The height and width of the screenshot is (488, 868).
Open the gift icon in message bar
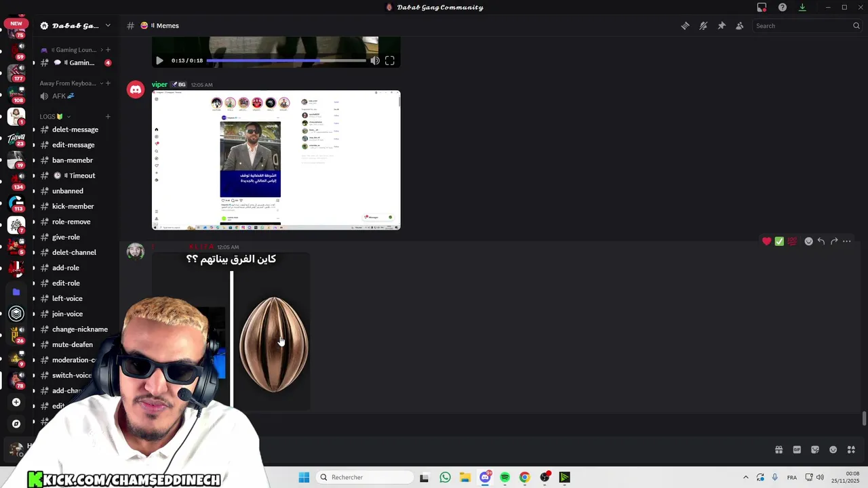coord(778,449)
